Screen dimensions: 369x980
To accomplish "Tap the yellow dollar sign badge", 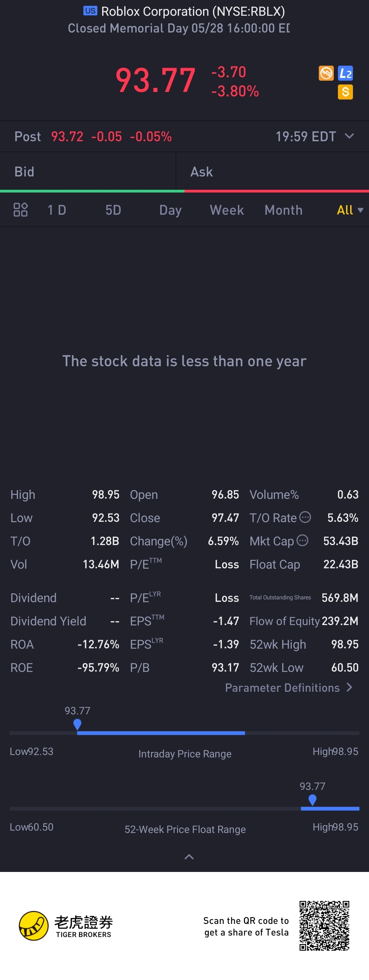I will pos(345,92).
